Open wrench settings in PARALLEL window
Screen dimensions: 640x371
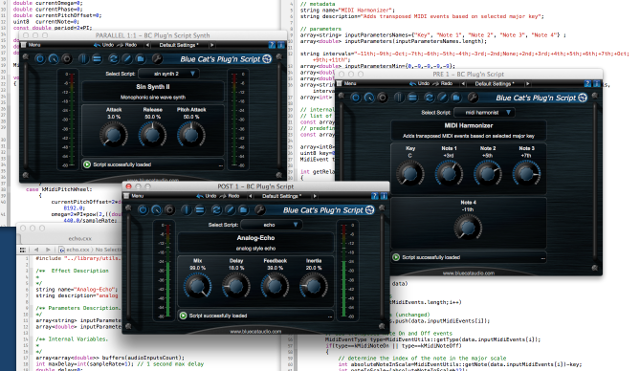[157, 59]
